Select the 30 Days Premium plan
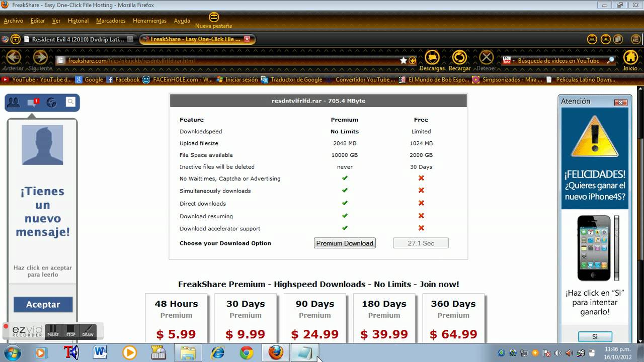This screenshot has width=644, height=362. pyautogui.click(x=246, y=318)
